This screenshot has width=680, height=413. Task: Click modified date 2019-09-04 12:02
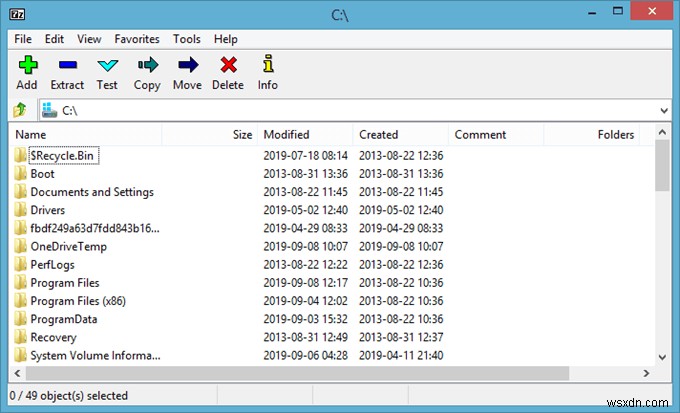[x=306, y=301]
